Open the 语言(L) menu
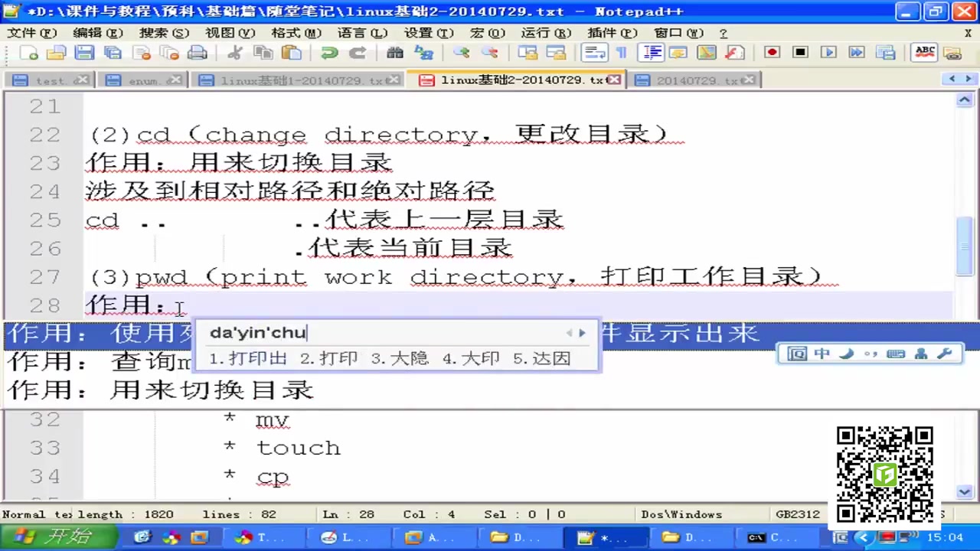This screenshot has width=980, height=551. tap(362, 33)
